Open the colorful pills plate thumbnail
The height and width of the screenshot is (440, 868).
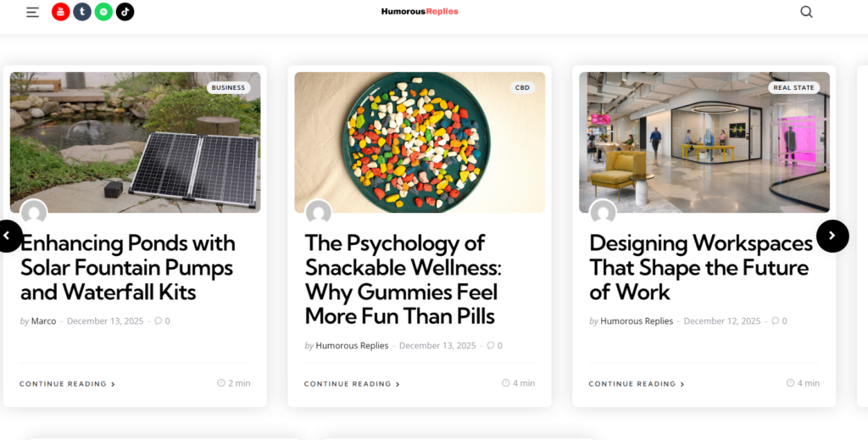420,142
